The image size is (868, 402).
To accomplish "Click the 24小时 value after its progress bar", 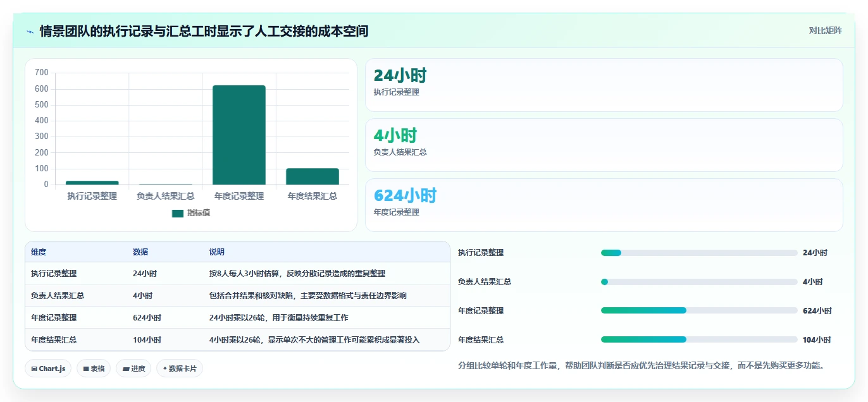I will point(815,253).
